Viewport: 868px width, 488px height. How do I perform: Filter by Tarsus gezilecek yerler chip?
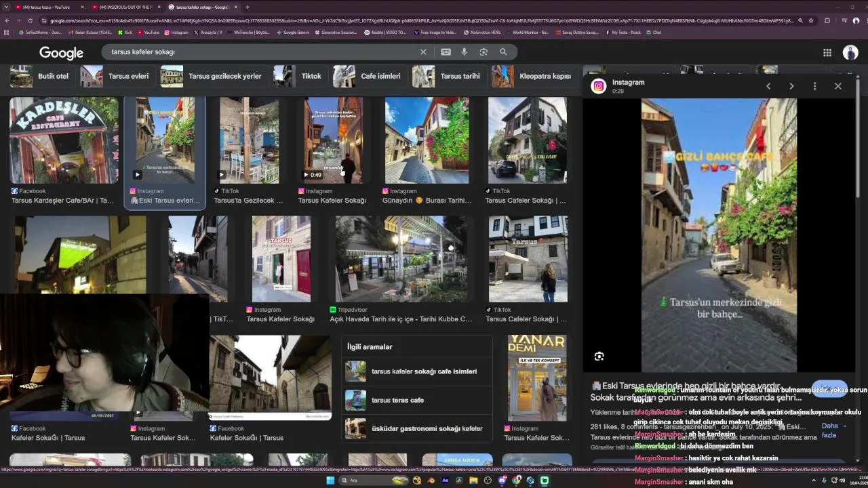(x=213, y=77)
